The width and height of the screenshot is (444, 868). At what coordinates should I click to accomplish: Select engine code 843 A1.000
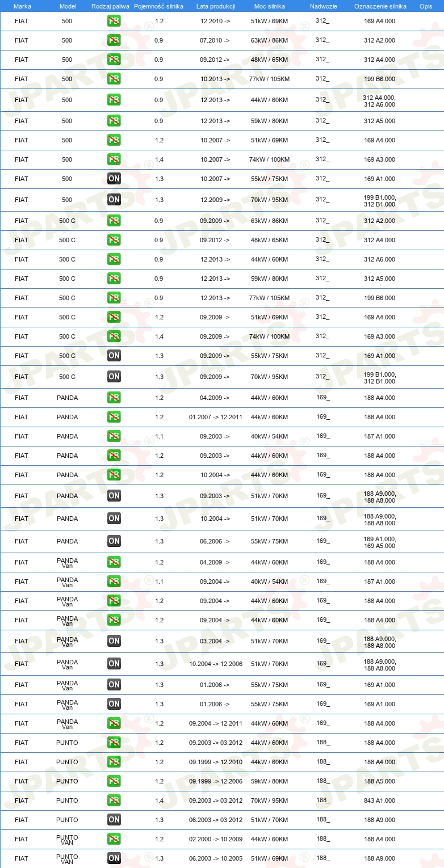[380, 800]
